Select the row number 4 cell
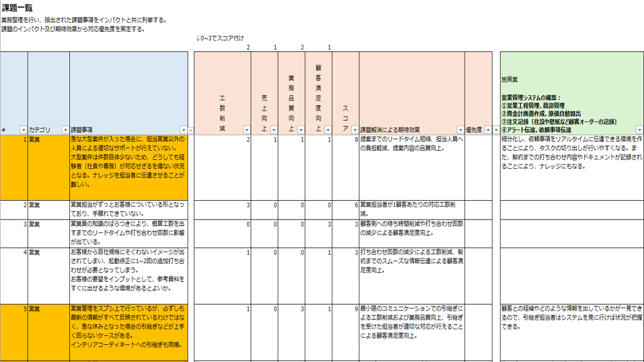Viewport: 644px width, 362px height. 14,276
